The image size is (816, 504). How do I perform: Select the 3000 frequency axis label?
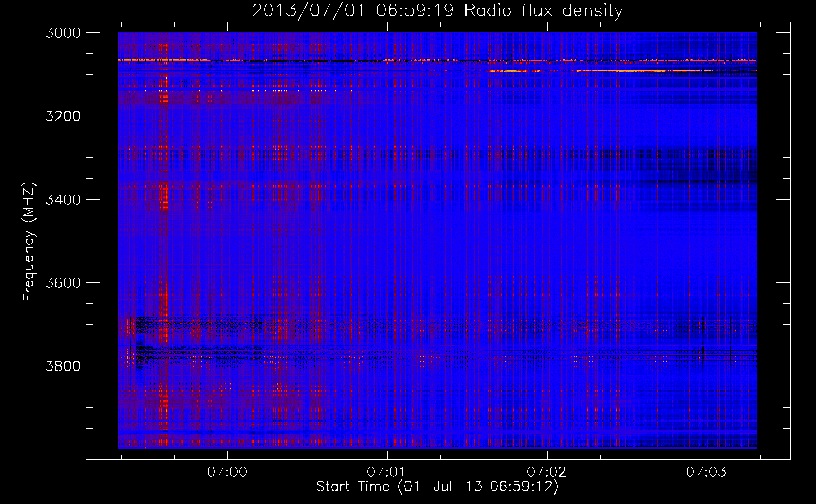click(63, 33)
